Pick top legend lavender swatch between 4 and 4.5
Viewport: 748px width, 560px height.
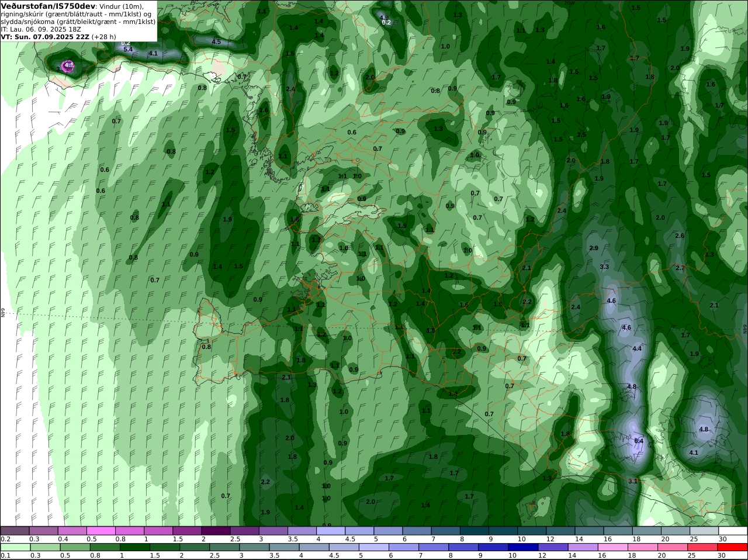point(331,531)
